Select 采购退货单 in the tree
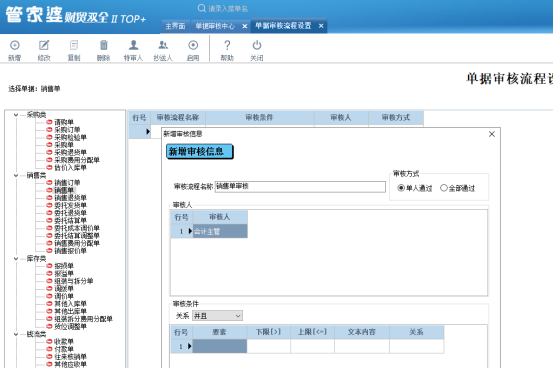This screenshot has width=553, height=369. [x=70, y=152]
